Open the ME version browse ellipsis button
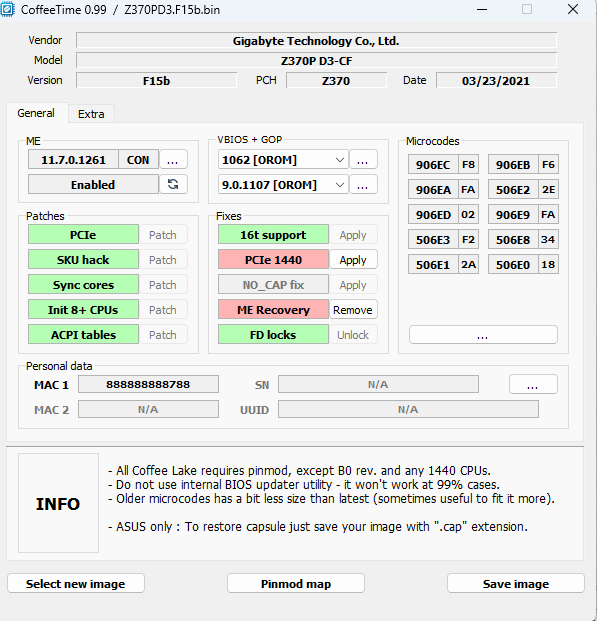The height and width of the screenshot is (621, 597). (173, 160)
